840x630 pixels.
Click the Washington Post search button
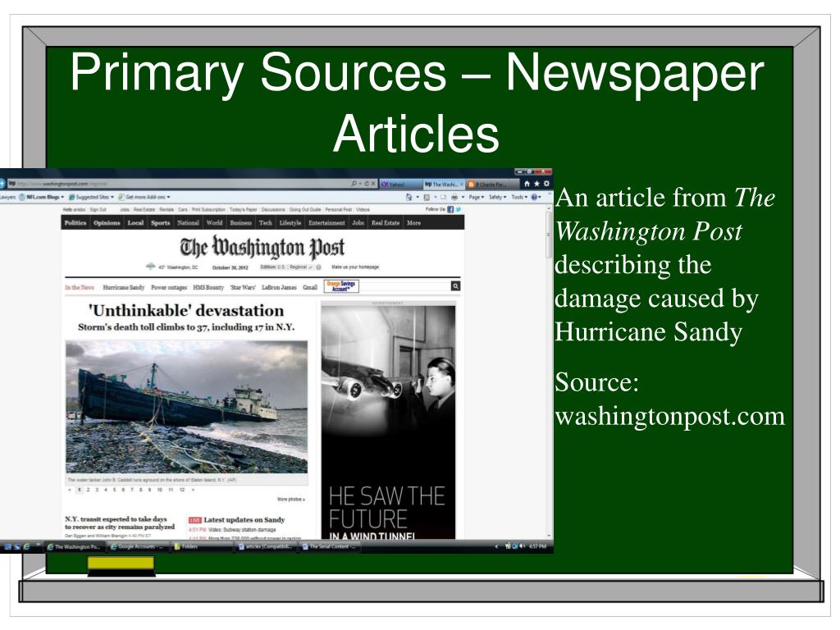(x=456, y=286)
